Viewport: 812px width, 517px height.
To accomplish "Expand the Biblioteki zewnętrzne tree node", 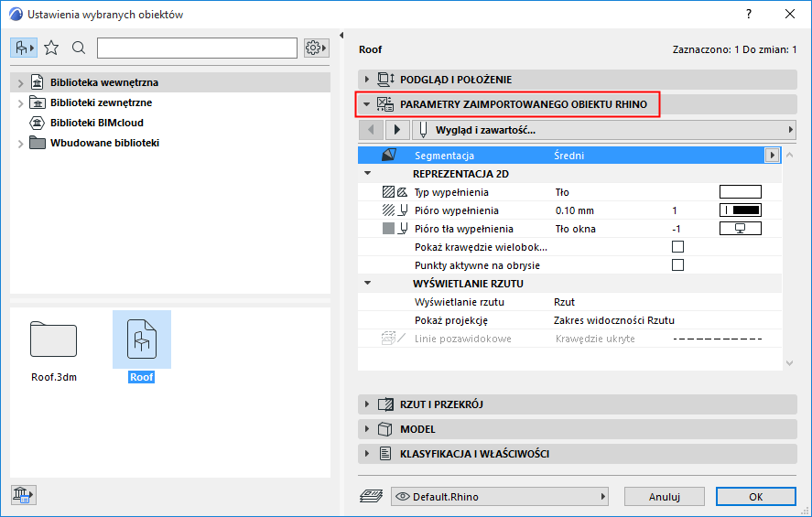I will coord(21,103).
